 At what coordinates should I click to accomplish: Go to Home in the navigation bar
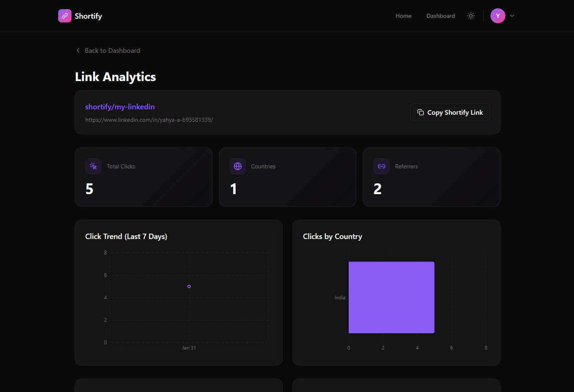pos(403,15)
